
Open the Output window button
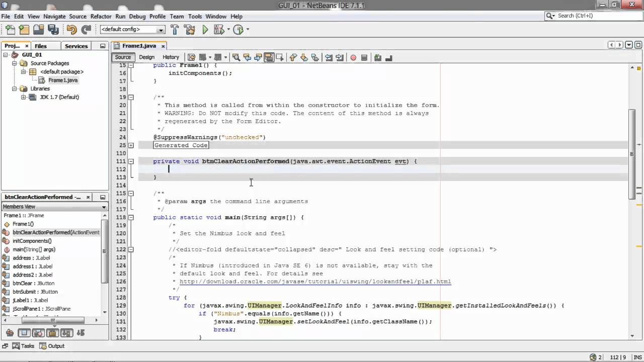pyautogui.click(x=52, y=346)
